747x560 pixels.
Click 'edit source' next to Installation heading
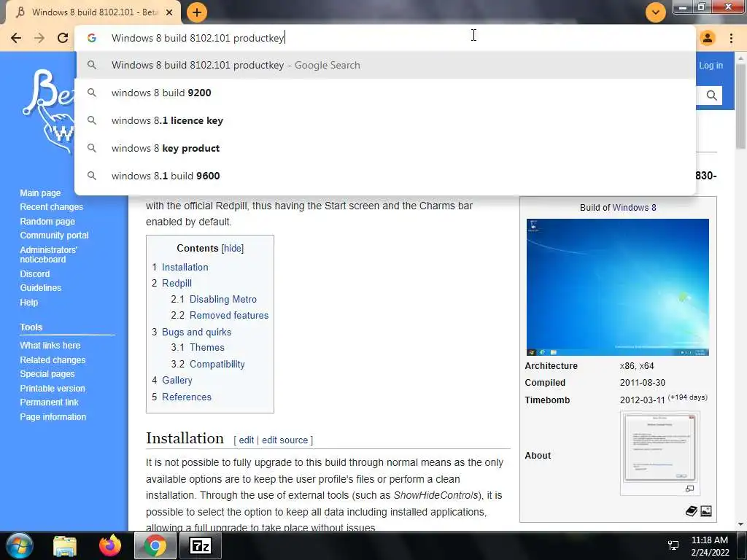(x=285, y=440)
